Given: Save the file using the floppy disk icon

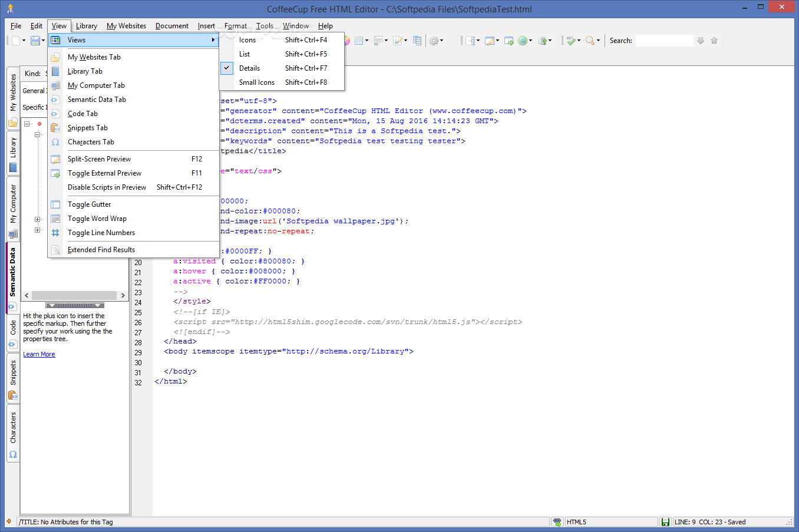Looking at the screenshot, I should (35, 41).
